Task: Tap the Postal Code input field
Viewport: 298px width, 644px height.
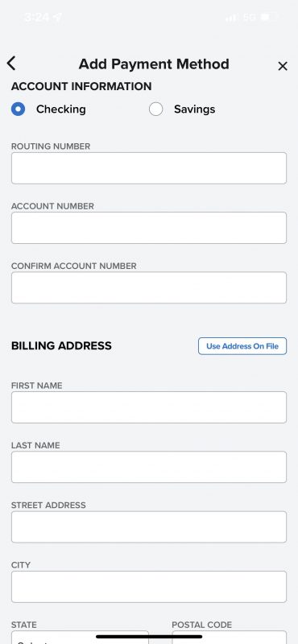Action: coord(230,638)
